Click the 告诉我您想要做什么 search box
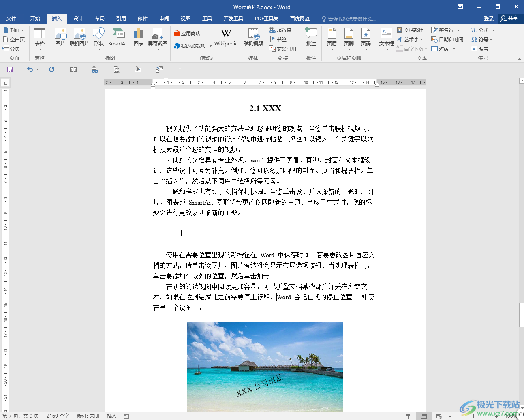 [349, 19]
